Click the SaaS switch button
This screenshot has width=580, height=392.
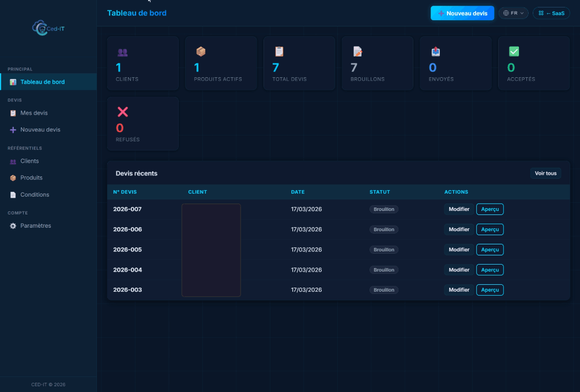point(551,13)
